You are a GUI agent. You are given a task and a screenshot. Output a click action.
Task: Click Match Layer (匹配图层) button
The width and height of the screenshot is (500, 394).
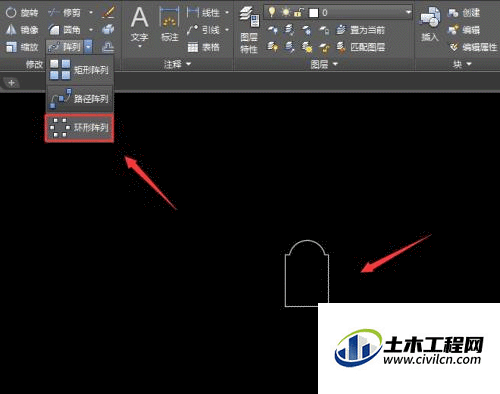[x=360, y=47]
